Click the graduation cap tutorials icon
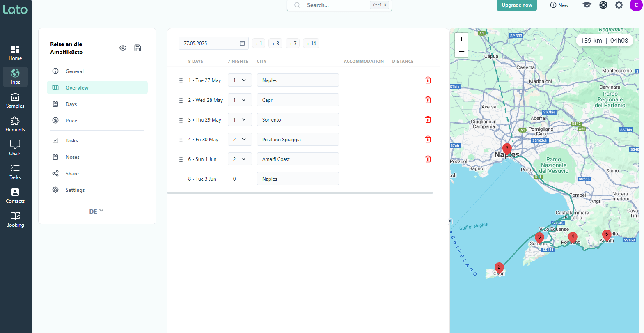 coord(587,5)
